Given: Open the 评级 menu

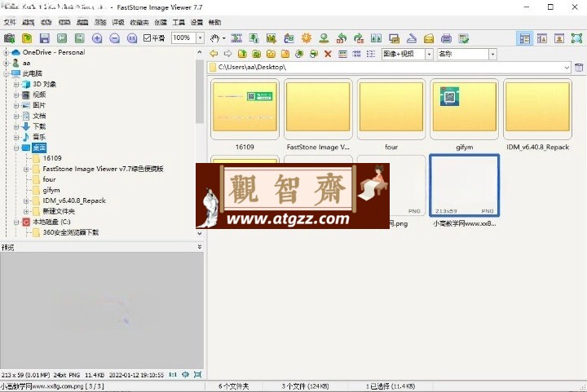Looking at the screenshot, I should [x=118, y=23].
